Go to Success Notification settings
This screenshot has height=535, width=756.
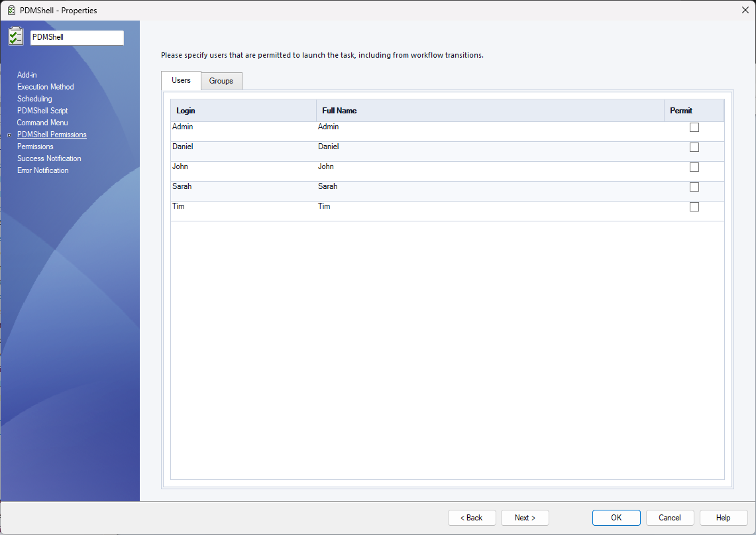tap(49, 158)
